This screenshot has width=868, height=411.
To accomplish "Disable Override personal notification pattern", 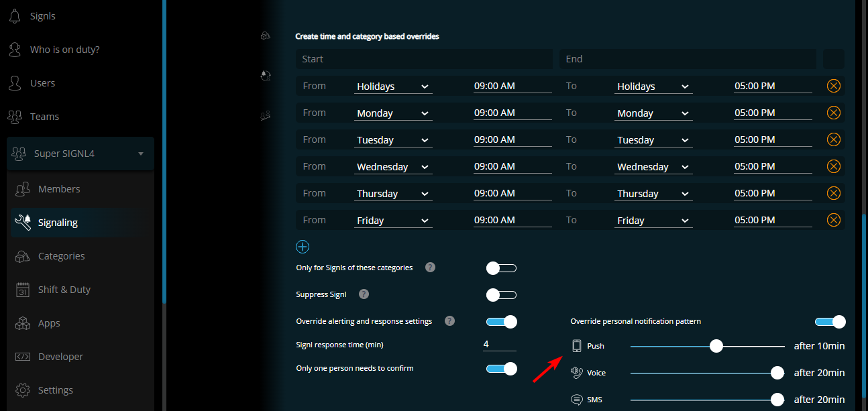I will click(830, 322).
